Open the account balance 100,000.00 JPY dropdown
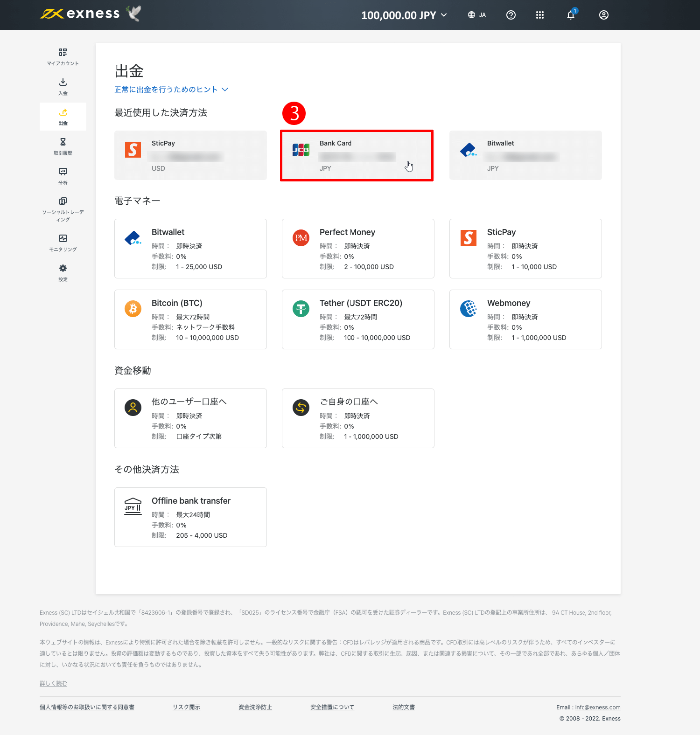Screen dimensions: 700x735 [404, 15]
